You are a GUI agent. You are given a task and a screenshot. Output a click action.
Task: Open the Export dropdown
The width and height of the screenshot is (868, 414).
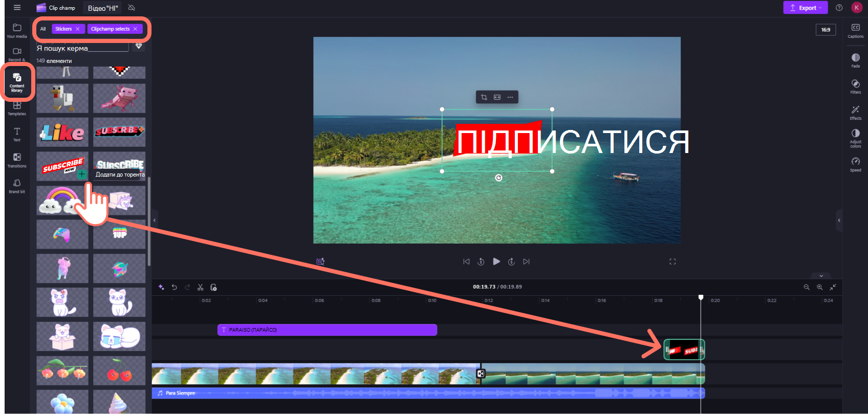pyautogui.click(x=806, y=8)
